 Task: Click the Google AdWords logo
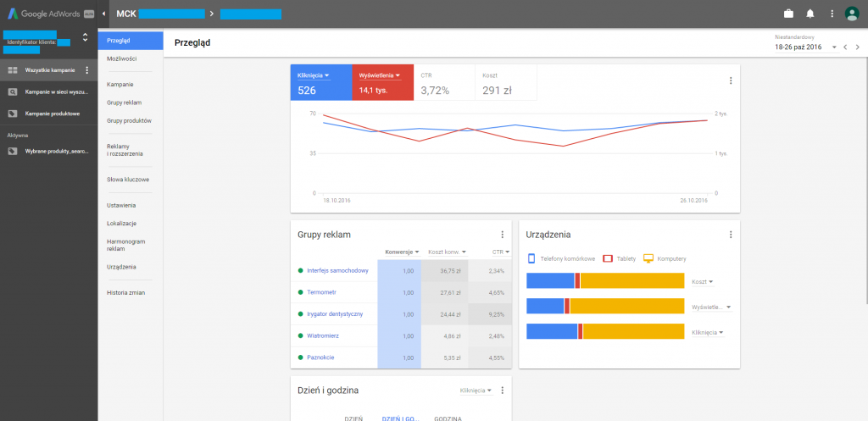51,14
